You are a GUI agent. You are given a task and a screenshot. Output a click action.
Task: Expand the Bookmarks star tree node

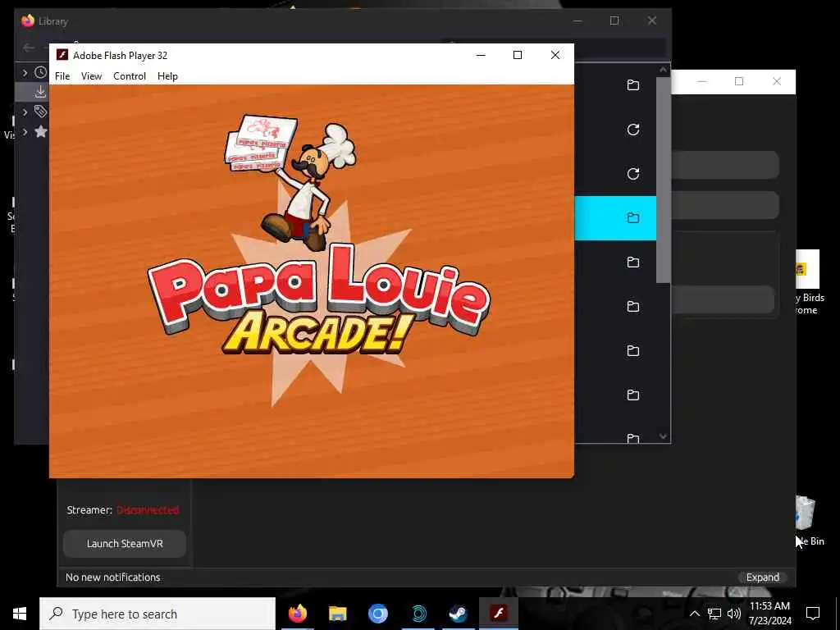[x=25, y=132]
